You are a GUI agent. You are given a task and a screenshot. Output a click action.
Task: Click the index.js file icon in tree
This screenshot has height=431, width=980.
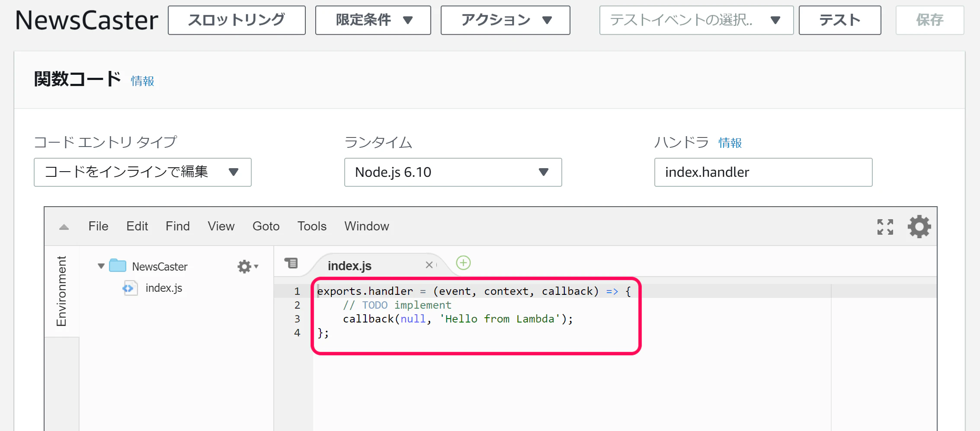point(130,288)
